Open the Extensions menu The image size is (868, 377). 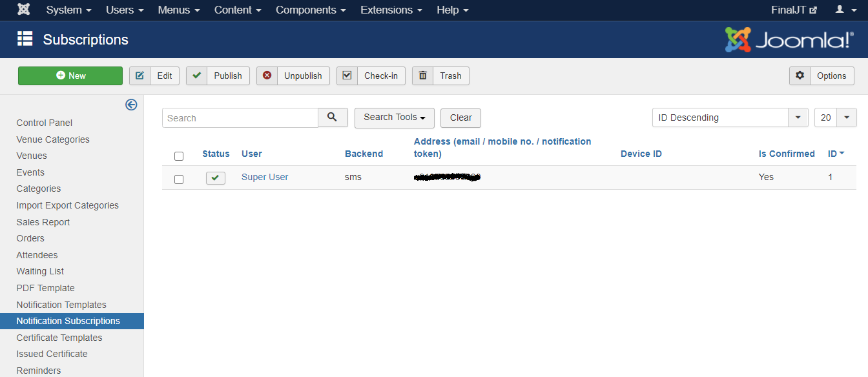click(391, 10)
